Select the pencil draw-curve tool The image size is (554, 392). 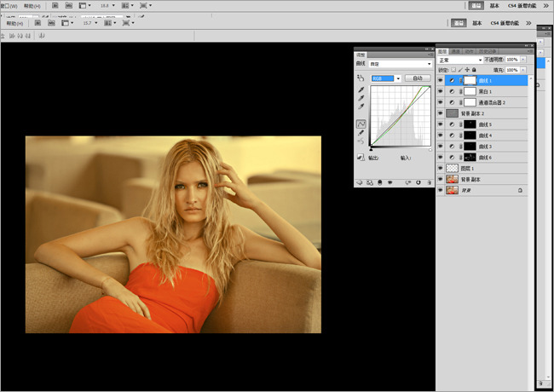pos(361,133)
